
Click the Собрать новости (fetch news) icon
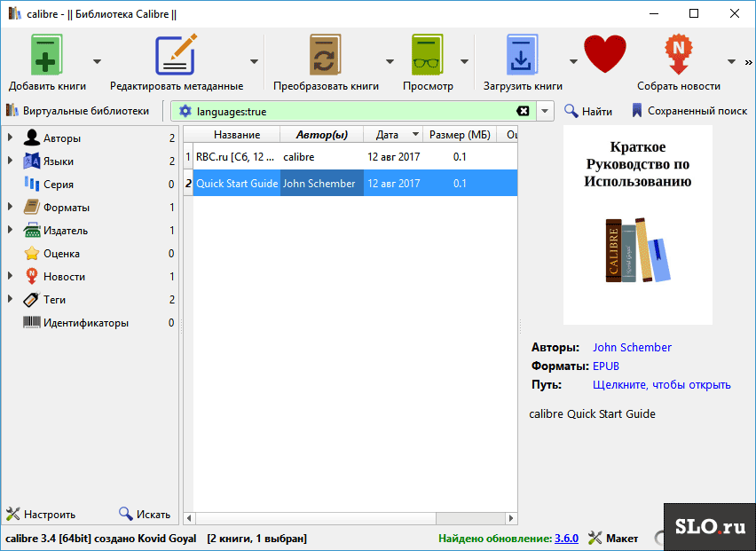[679, 54]
